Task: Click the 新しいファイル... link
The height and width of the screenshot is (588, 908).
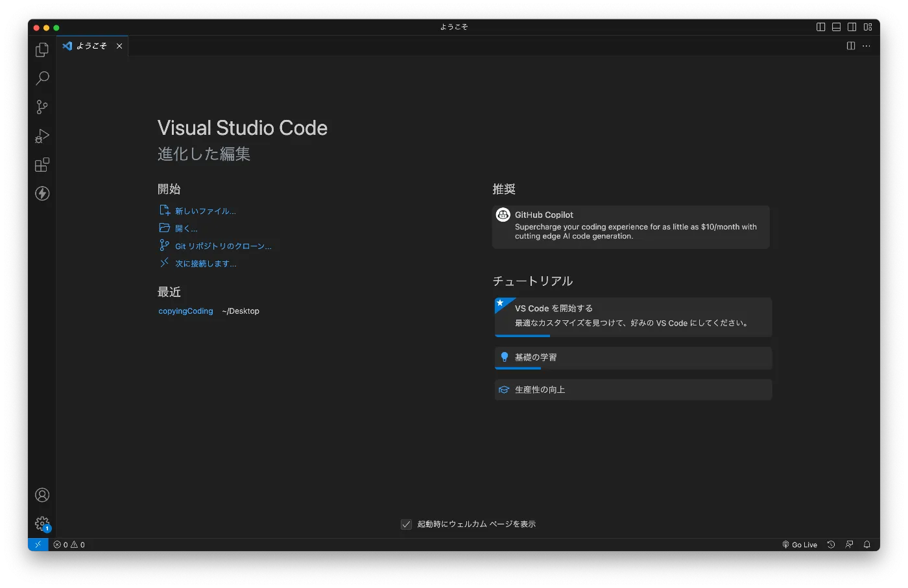Action: coord(206,211)
